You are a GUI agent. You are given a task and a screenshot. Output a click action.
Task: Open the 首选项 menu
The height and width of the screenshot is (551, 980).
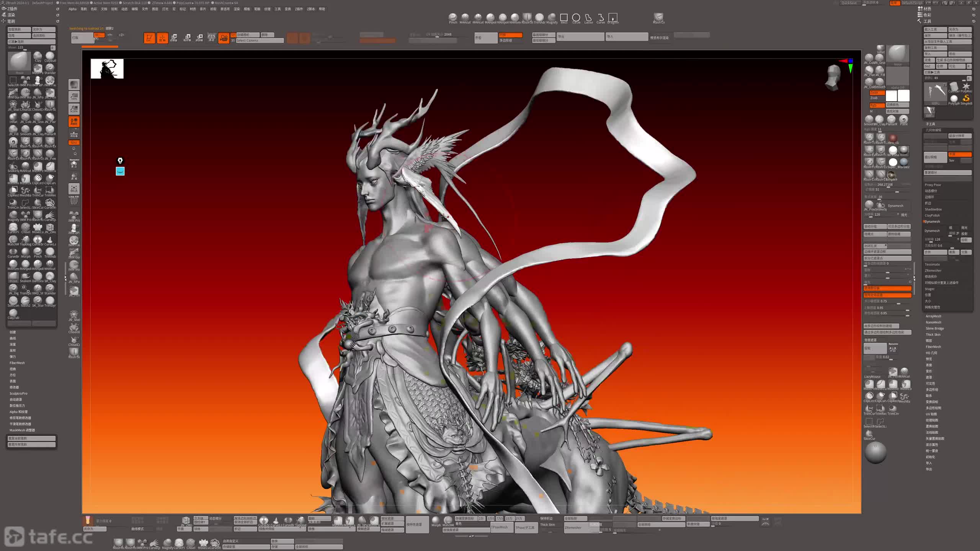[x=225, y=9]
